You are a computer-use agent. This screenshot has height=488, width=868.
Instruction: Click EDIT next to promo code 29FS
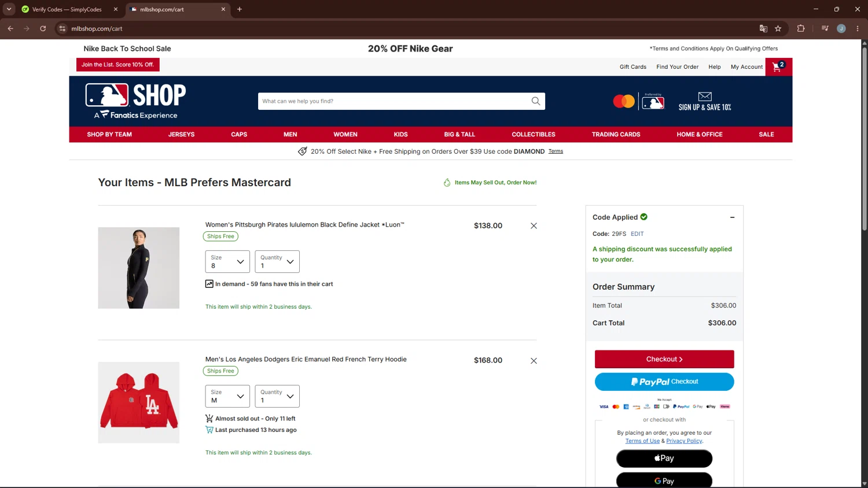pyautogui.click(x=637, y=234)
